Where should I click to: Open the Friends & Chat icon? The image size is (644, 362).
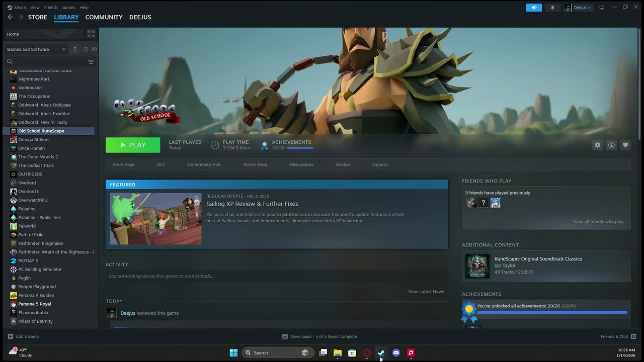633,336
